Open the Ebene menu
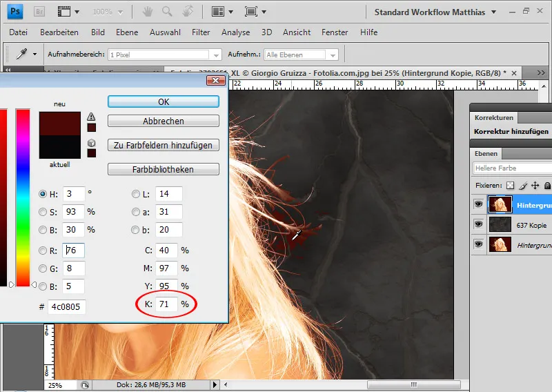Viewport: 552px width, 392px height. [x=127, y=32]
